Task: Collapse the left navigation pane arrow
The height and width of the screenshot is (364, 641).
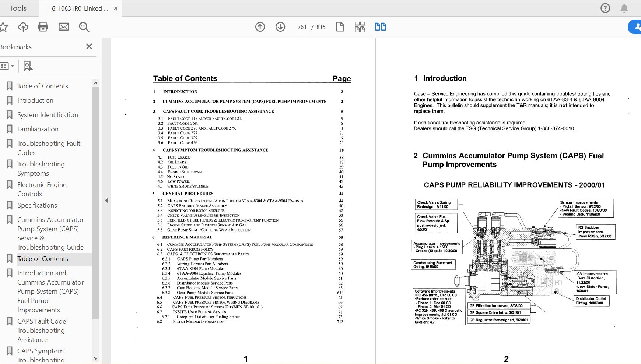Action: click(106, 201)
